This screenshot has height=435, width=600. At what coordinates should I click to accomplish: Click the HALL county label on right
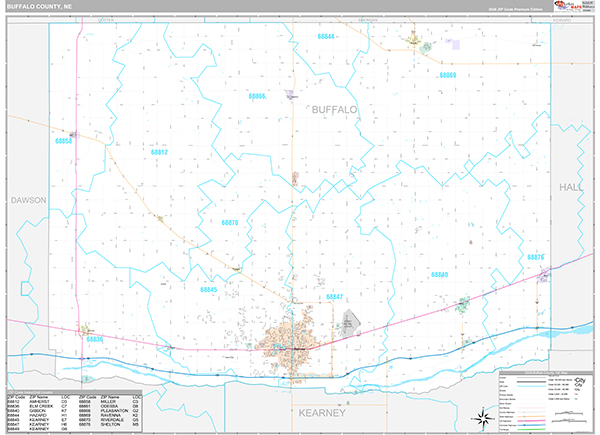pos(572,187)
